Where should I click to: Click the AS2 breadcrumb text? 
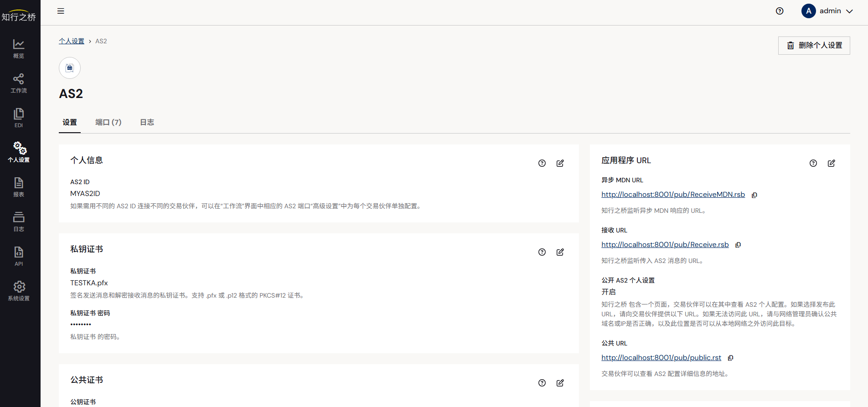point(101,41)
